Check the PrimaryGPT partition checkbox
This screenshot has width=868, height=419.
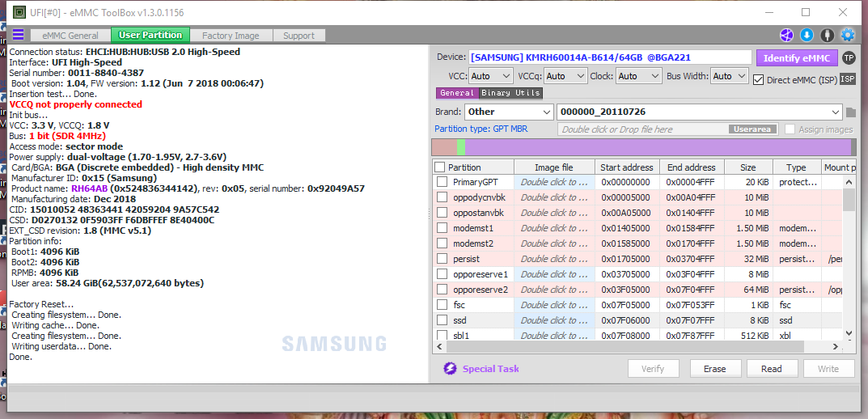[442, 182]
